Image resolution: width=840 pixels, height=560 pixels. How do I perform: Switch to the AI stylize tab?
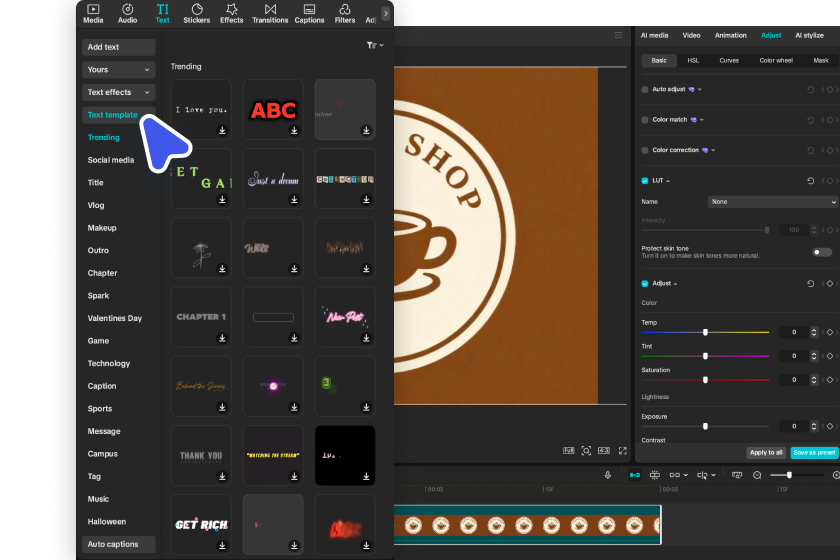tap(809, 35)
